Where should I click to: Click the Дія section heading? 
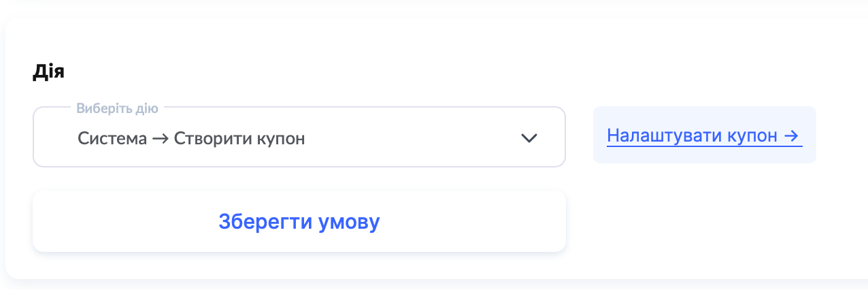click(48, 72)
